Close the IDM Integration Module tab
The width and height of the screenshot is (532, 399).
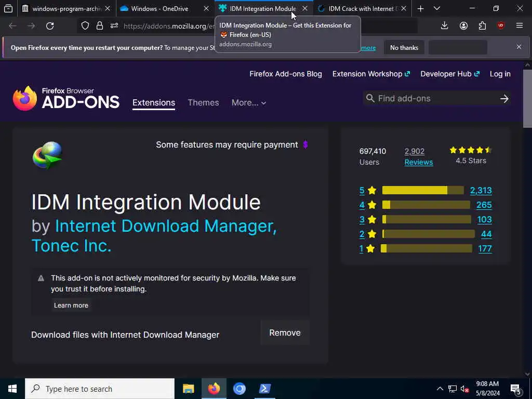[305, 8]
